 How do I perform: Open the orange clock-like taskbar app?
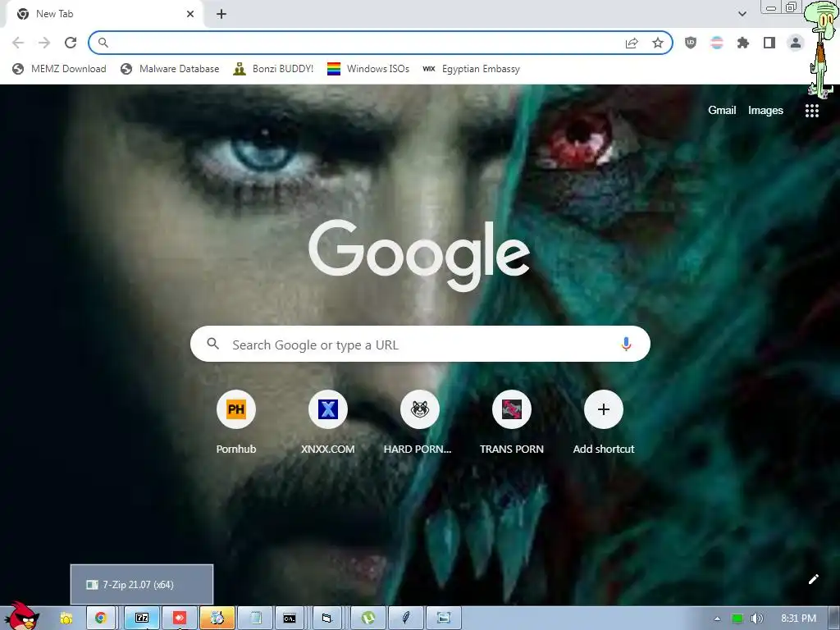(x=217, y=619)
